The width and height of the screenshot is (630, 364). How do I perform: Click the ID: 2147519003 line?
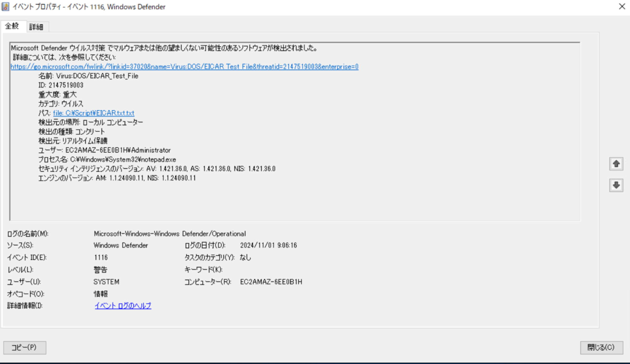point(61,85)
